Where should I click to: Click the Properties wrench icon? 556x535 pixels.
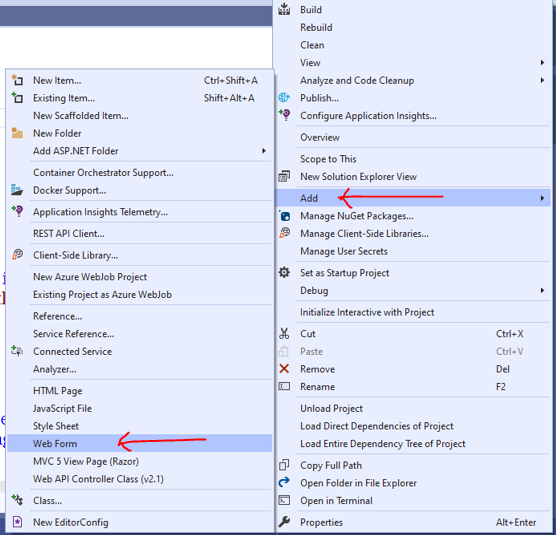tap(284, 522)
